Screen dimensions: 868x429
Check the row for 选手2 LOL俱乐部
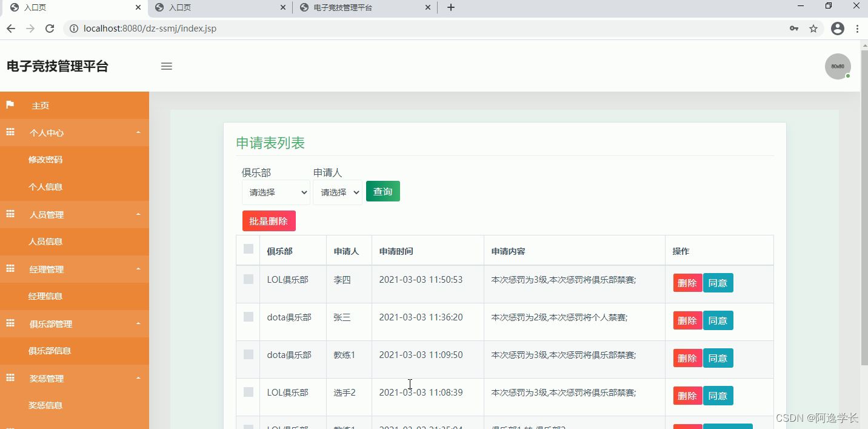[x=249, y=392]
